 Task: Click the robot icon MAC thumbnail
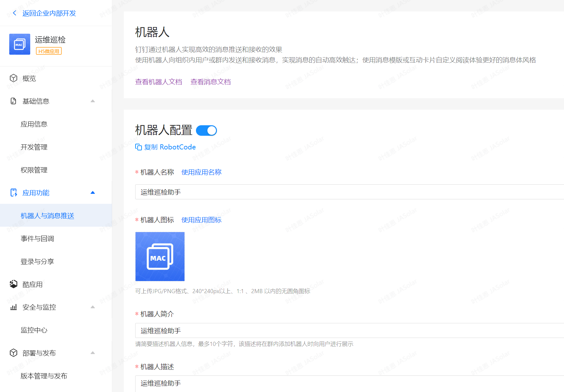pyautogui.click(x=160, y=257)
